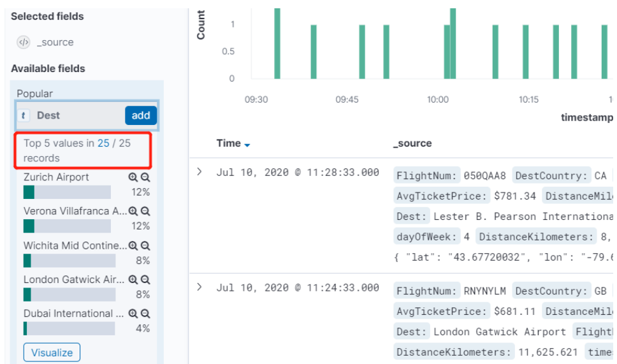Viewport: 617px width, 364px height.
Task: Click the Zurich Airport 12% bar
Action: [x=68, y=192]
